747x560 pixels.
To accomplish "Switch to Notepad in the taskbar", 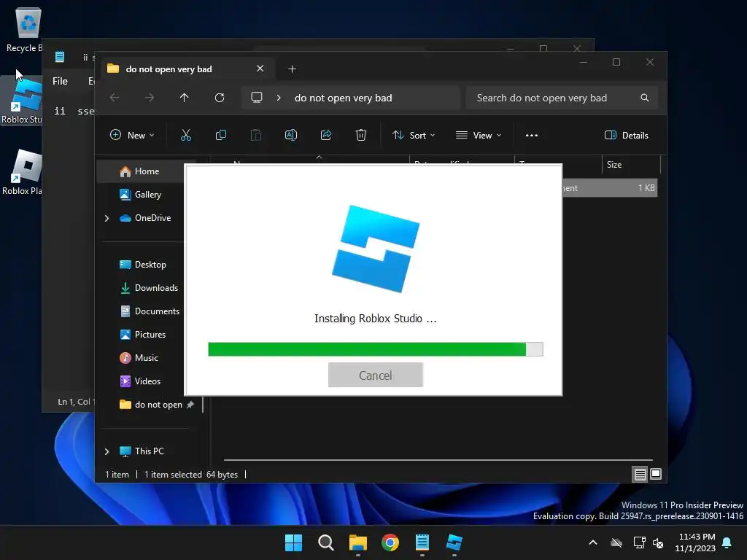I will [x=422, y=542].
